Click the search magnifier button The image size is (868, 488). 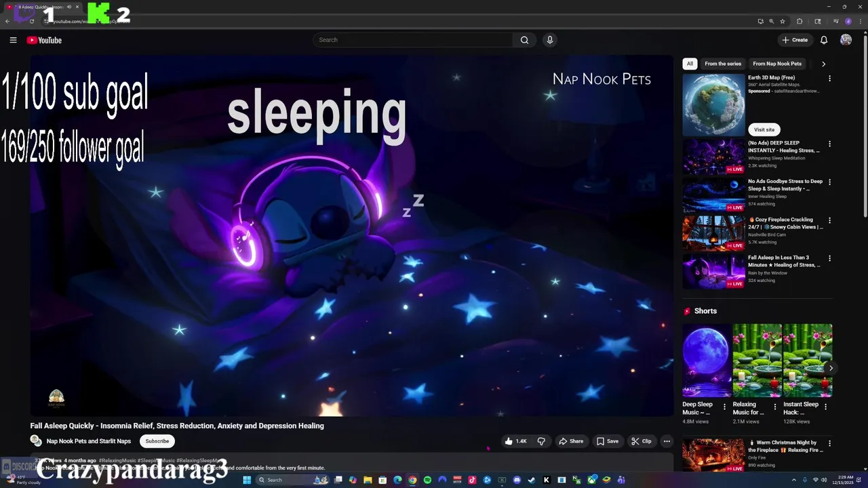click(x=524, y=40)
